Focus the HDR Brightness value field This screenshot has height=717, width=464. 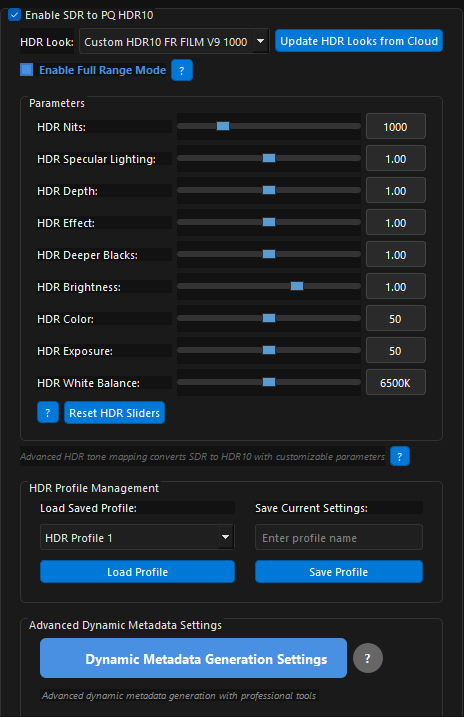click(396, 286)
